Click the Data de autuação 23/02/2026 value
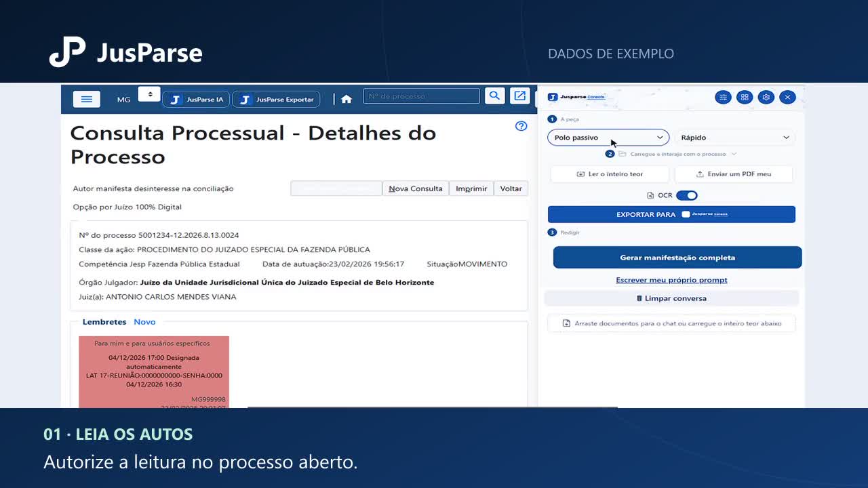 click(x=367, y=264)
